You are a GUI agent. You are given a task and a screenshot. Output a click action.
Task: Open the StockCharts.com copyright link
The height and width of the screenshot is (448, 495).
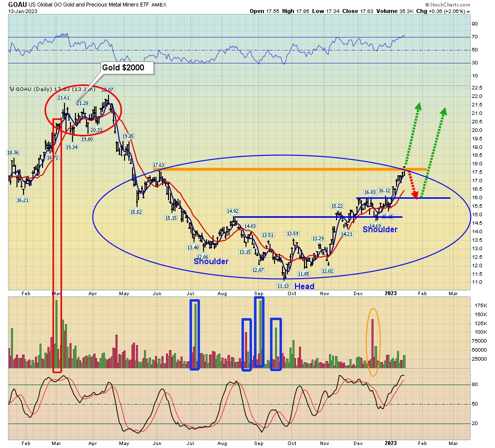pos(447,4)
